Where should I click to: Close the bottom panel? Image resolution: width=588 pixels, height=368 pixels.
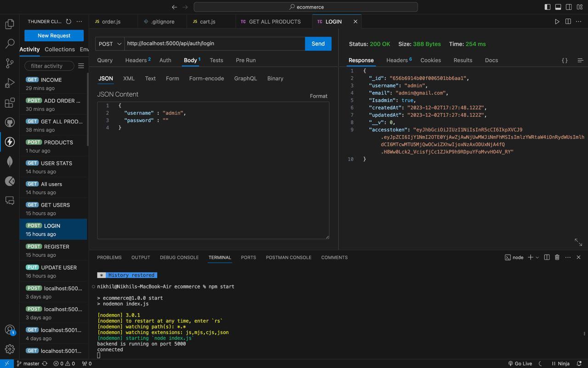pyautogui.click(x=578, y=257)
